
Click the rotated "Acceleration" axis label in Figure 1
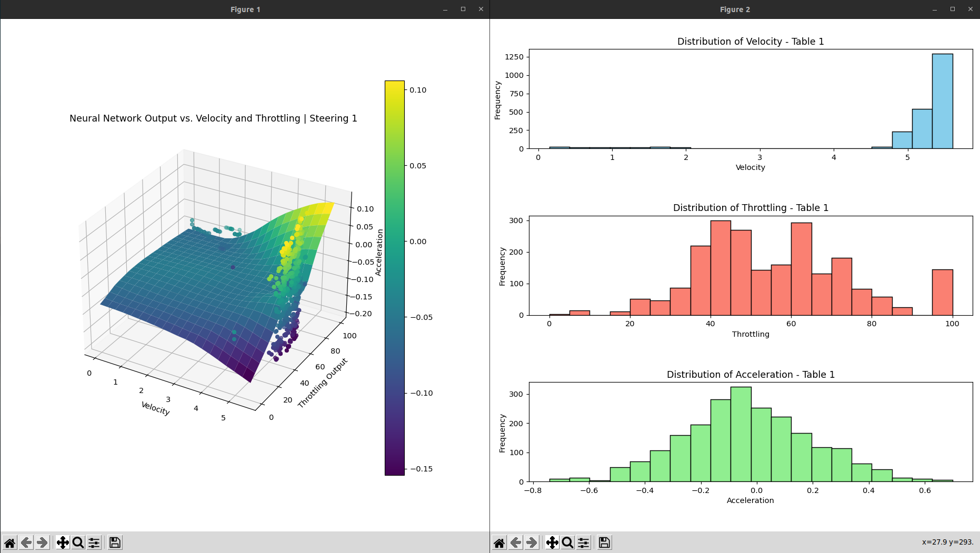pos(379,252)
